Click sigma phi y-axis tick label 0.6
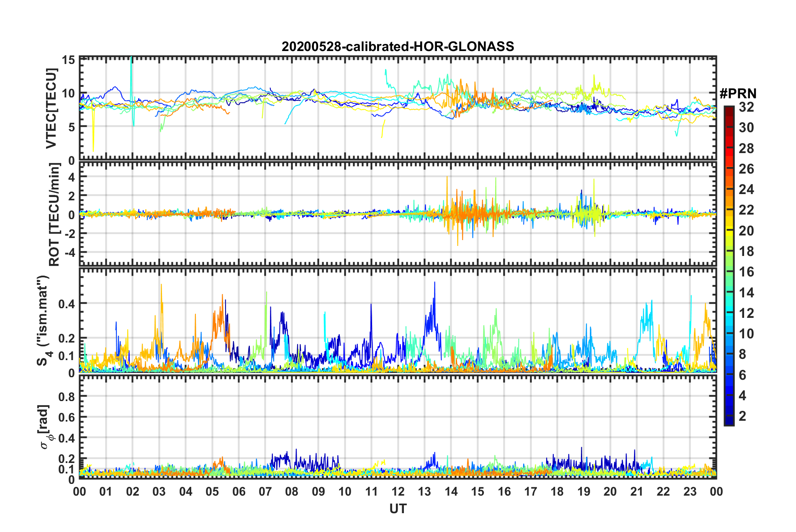The width and height of the screenshot is (796, 532). pos(67,417)
